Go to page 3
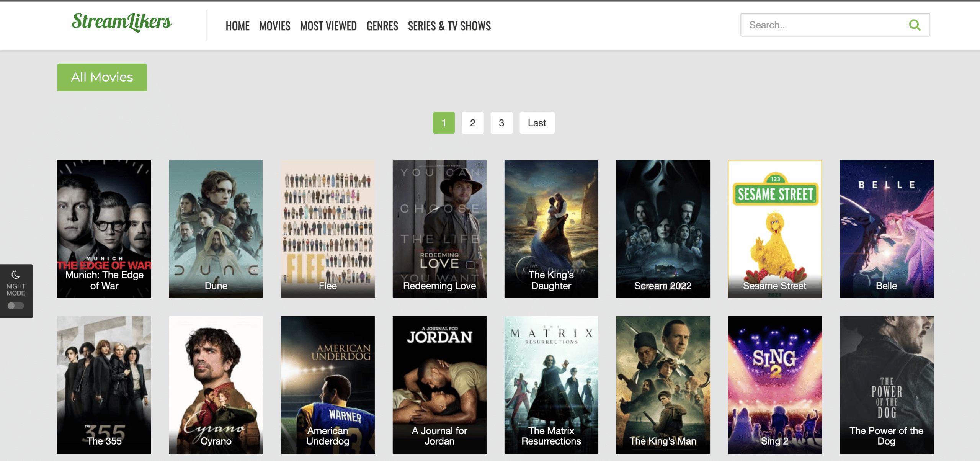Viewport: 980px width, 461px height. [x=501, y=123]
